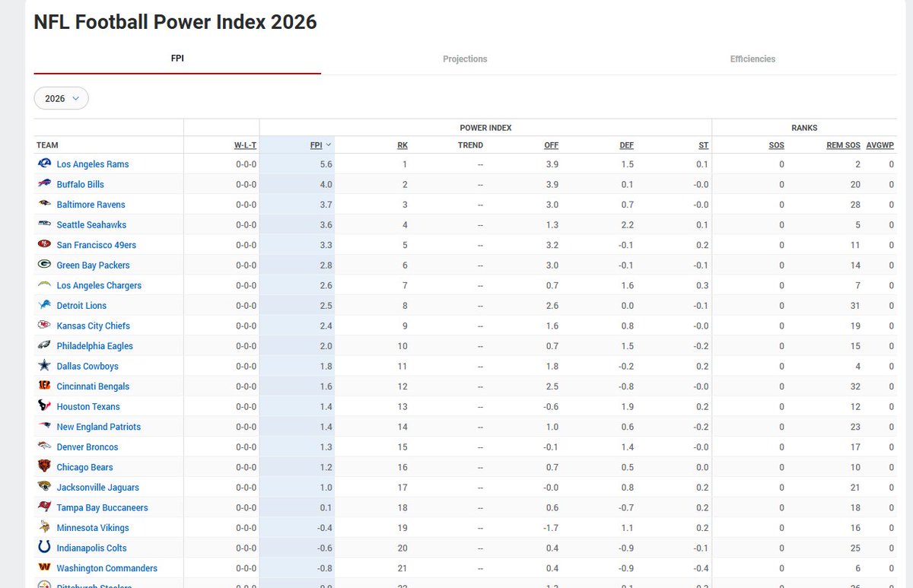The image size is (913, 588).
Task: Click the San Francisco 49ers team logo
Action: point(44,245)
